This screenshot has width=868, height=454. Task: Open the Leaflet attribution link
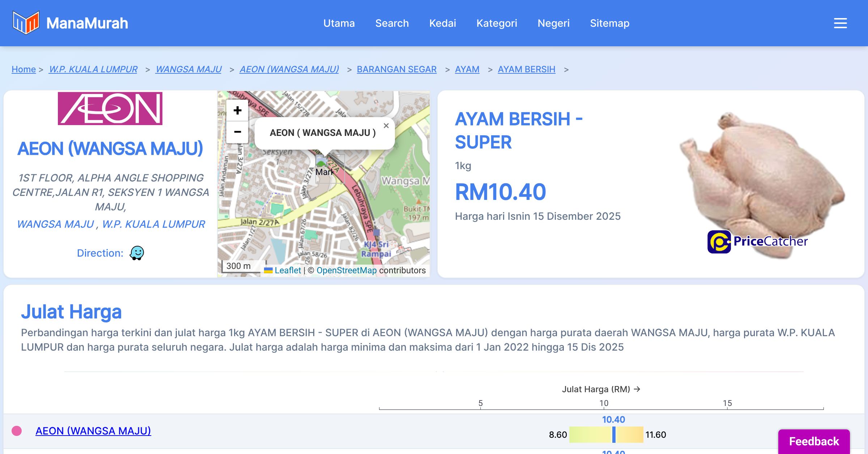point(288,270)
